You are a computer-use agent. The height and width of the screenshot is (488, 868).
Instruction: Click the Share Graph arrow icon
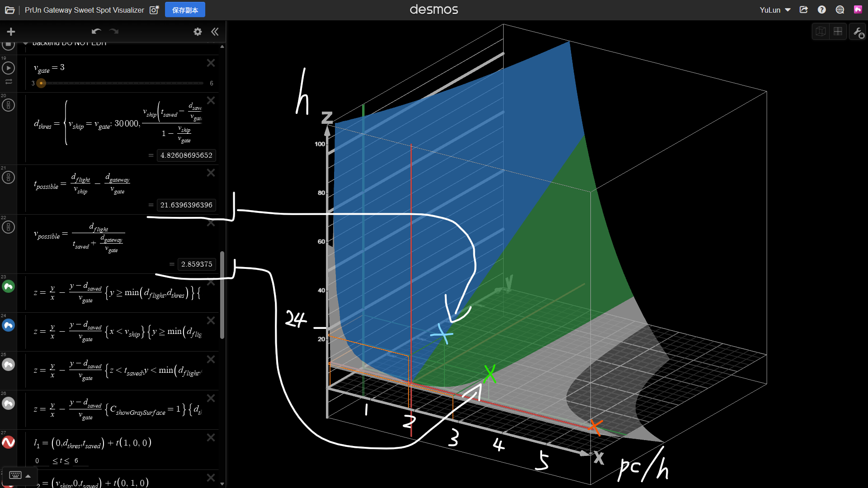(803, 10)
